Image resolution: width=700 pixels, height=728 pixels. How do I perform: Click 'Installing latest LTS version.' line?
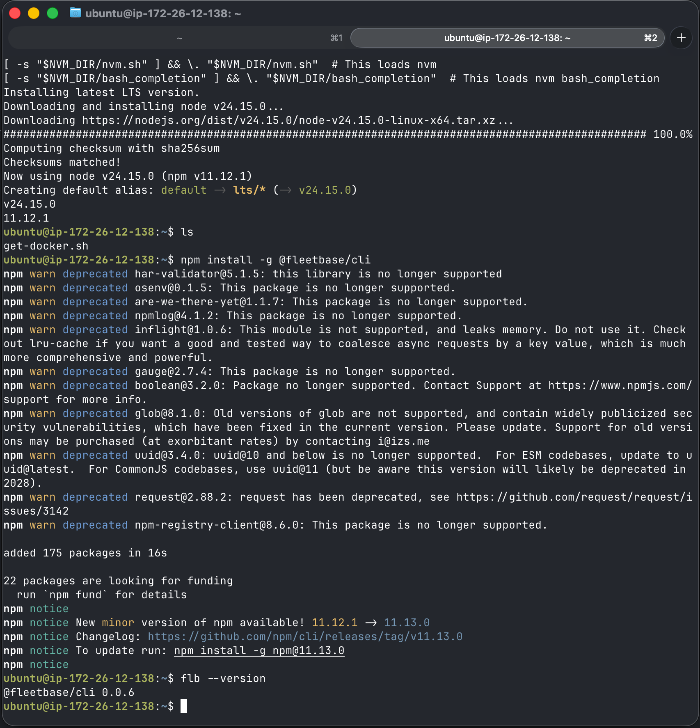coord(101,92)
